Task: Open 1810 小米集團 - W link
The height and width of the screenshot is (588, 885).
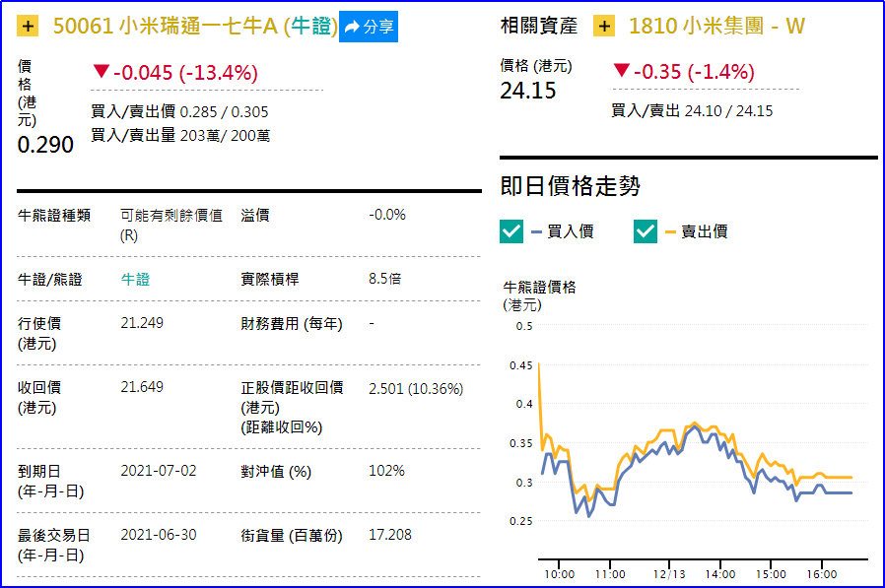Action: (x=716, y=26)
